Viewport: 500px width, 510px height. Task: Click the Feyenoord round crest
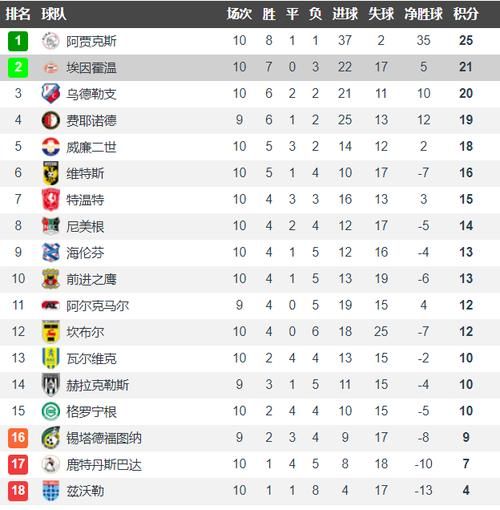click(51, 120)
